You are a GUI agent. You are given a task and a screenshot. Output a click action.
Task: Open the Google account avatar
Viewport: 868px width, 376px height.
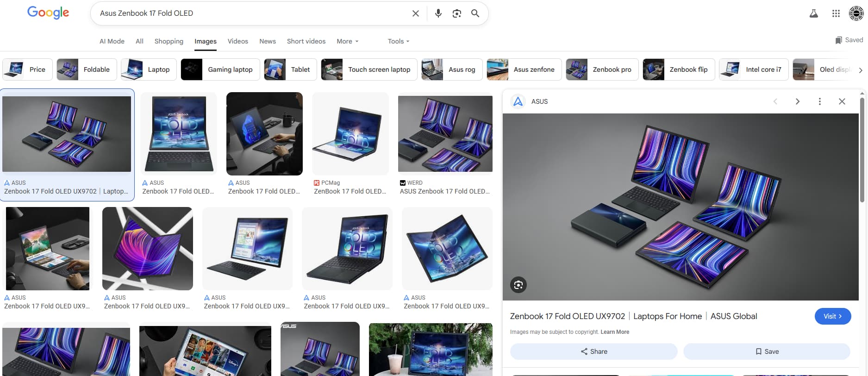click(856, 13)
